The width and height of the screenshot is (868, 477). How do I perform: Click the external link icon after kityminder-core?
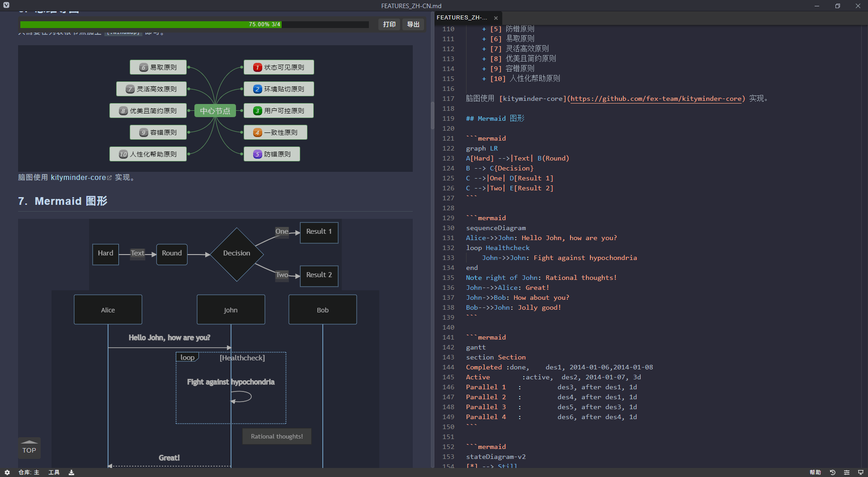pos(109,178)
